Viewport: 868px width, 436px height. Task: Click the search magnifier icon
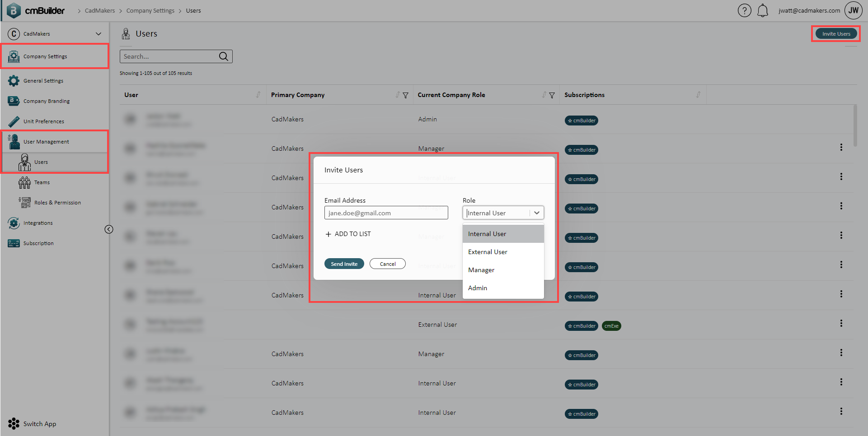pyautogui.click(x=224, y=56)
